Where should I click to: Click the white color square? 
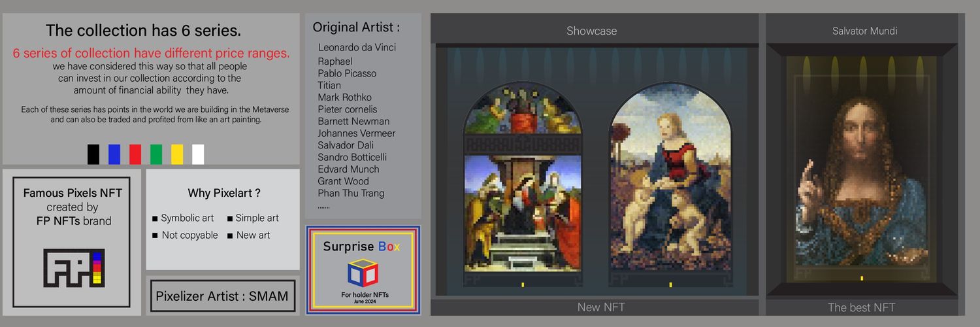198,154
